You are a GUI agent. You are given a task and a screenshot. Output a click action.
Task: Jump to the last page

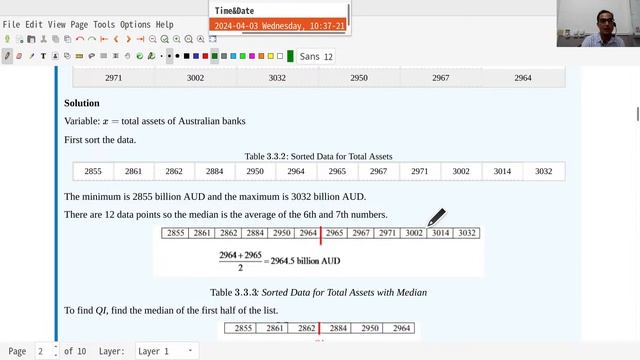point(140,39)
